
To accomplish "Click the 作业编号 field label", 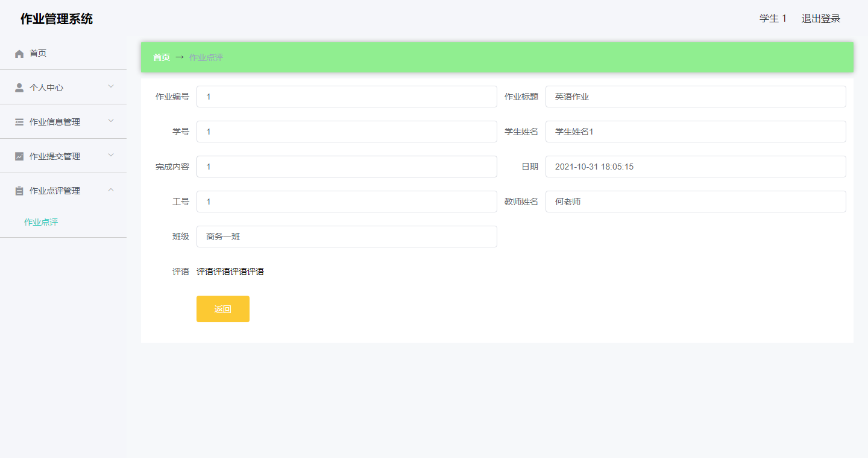I will (x=172, y=97).
